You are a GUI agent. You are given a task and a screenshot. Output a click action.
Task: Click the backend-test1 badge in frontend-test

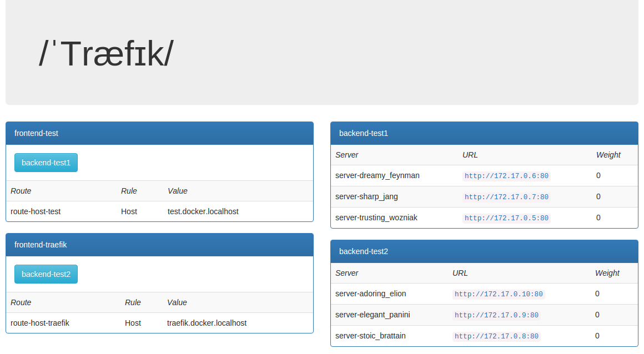point(46,162)
